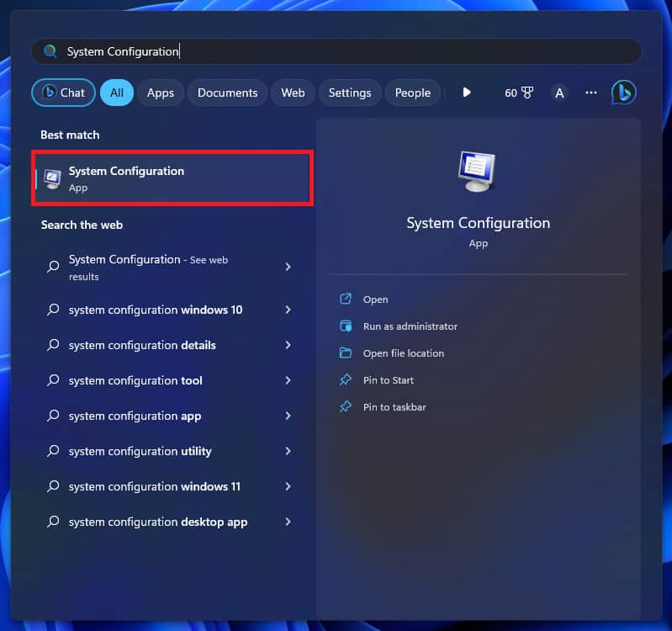
Task: Choose Pin to taskbar option
Action: [x=394, y=407]
